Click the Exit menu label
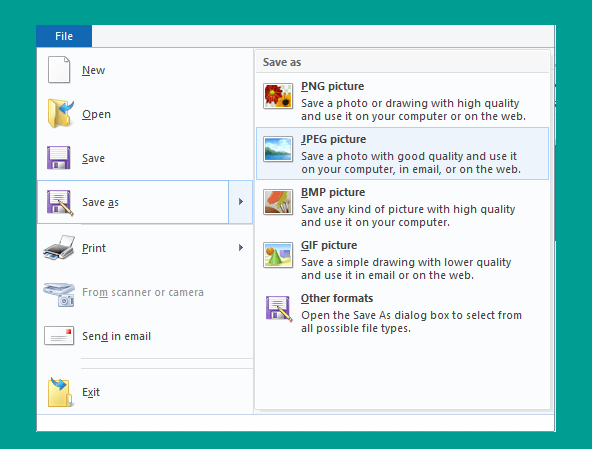Viewport: 592px width, 449px height. (91, 392)
